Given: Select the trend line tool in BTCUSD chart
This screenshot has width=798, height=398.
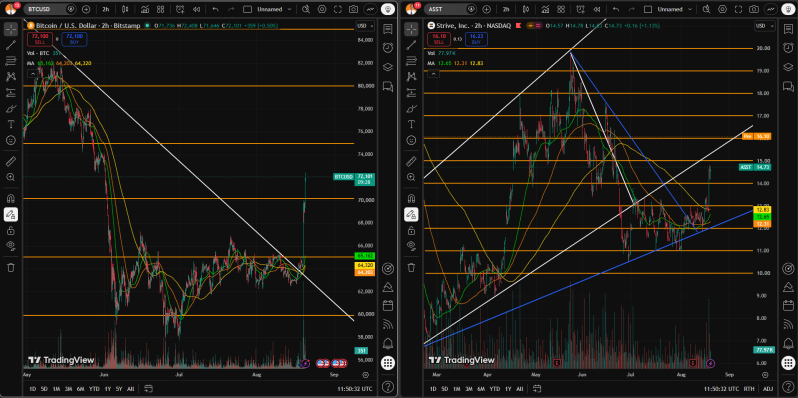Looking at the screenshot, I should pos(11,45).
